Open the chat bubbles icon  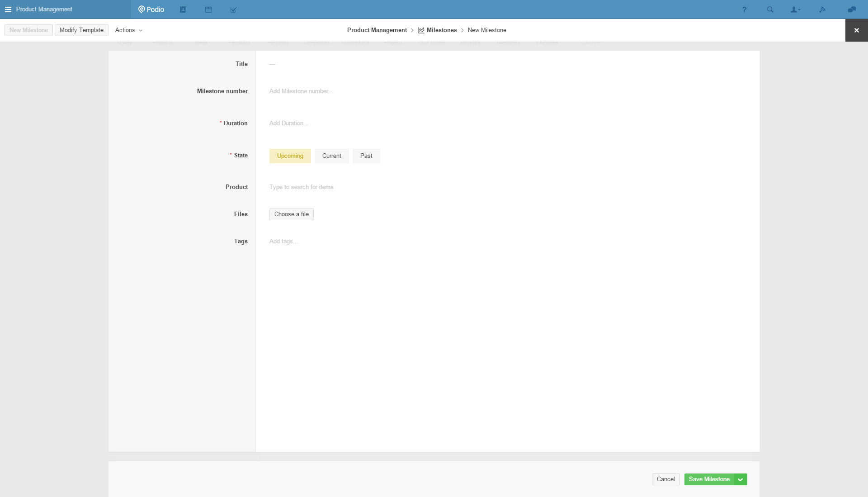(852, 9)
